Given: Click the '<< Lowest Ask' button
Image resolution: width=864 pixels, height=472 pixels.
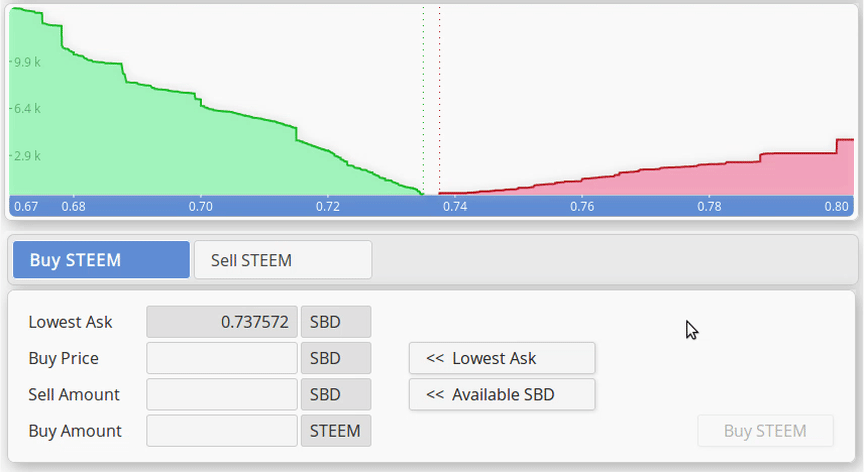Looking at the screenshot, I should pyautogui.click(x=502, y=358).
